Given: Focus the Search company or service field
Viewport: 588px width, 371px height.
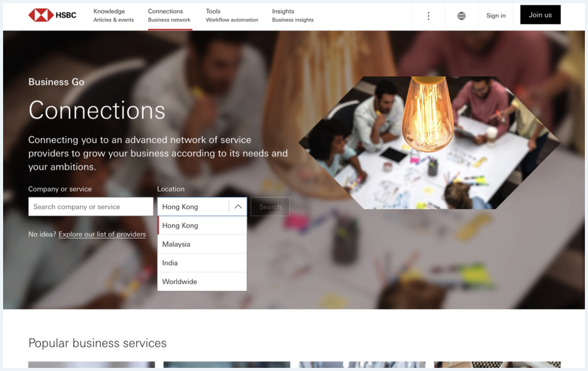Looking at the screenshot, I should pyautogui.click(x=91, y=207).
